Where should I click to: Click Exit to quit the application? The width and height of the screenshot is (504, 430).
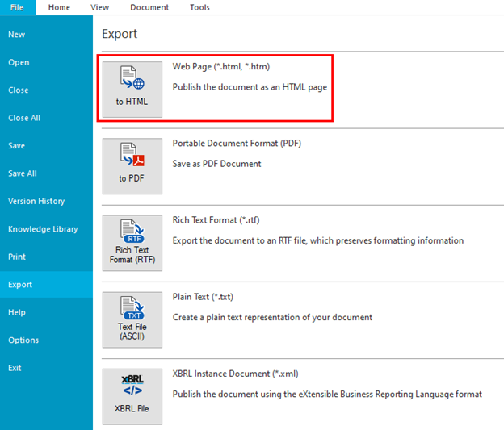click(15, 368)
